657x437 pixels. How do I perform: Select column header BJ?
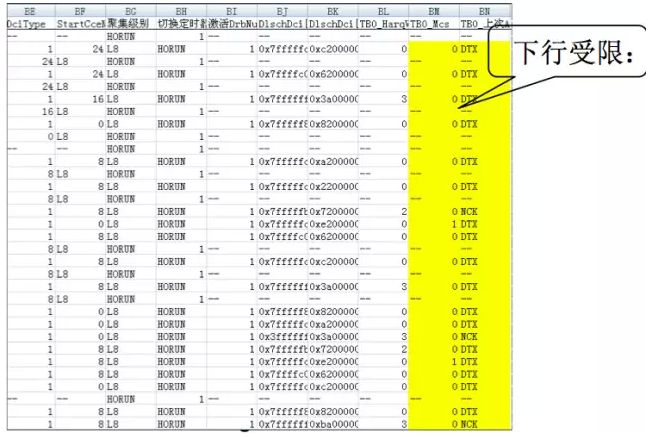(282, 11)
